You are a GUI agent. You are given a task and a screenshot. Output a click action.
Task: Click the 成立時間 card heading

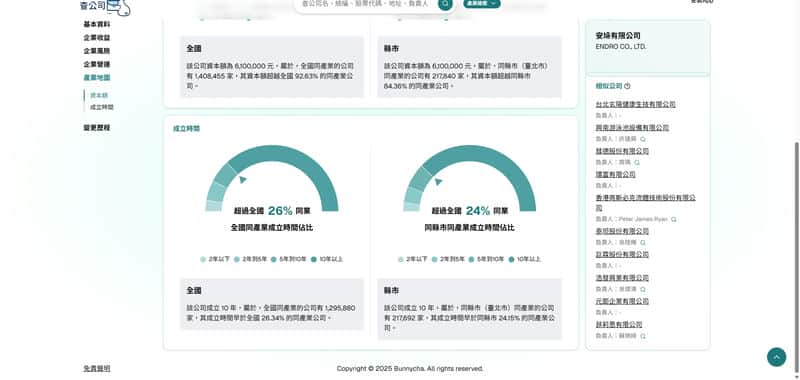[x=186, y=129]
